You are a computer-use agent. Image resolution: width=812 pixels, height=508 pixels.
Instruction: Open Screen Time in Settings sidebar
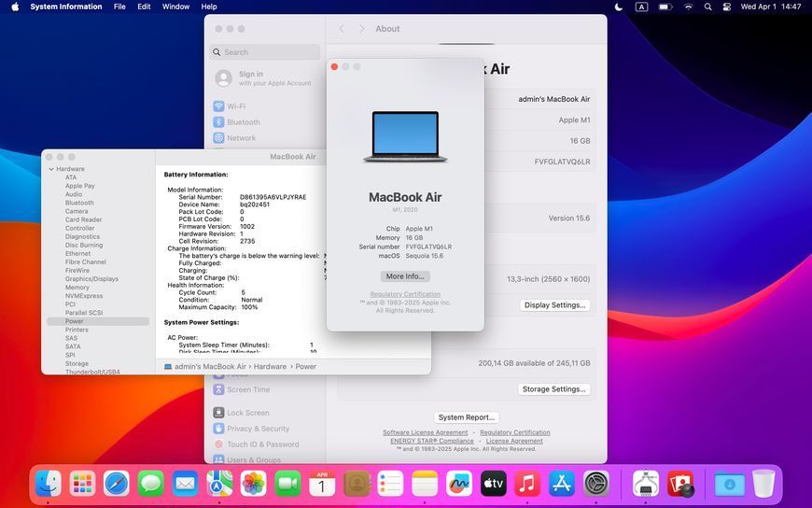(x=248, y=389)
